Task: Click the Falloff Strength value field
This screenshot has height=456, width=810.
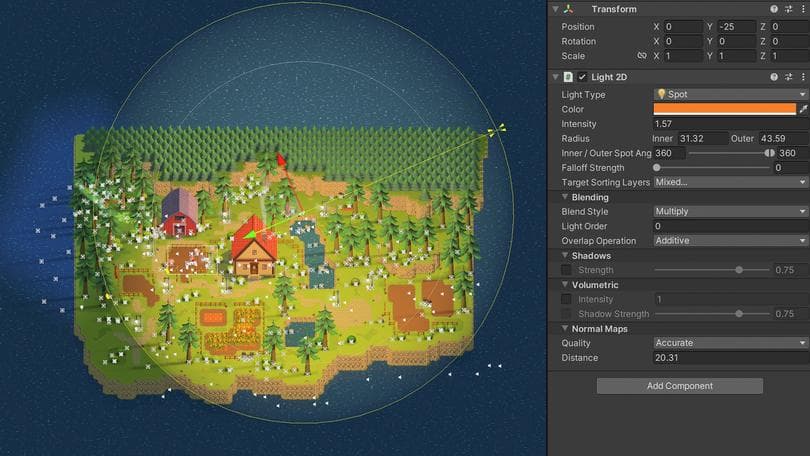Action: pos(791,167)
